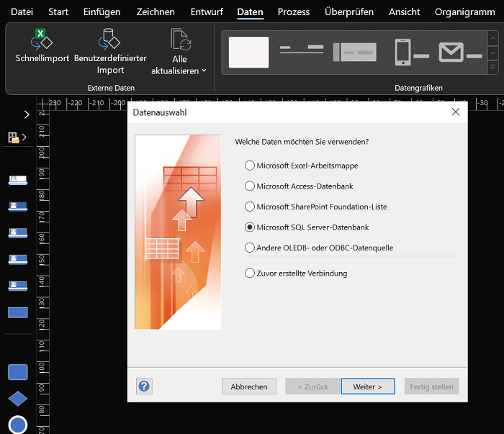Screen dimensions: 504x434
Task: Switch to the Einfügen tab
Action: (x=102, y=12)
